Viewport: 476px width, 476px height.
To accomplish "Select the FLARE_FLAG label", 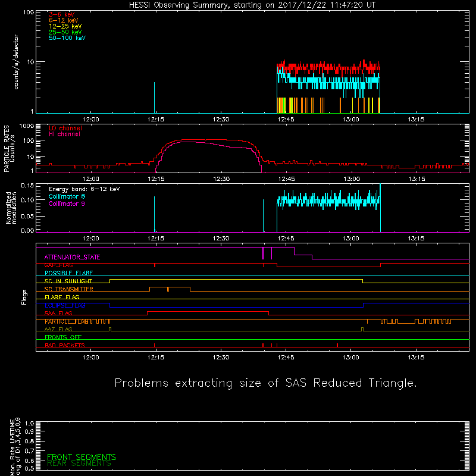I will tap(62, 297).
